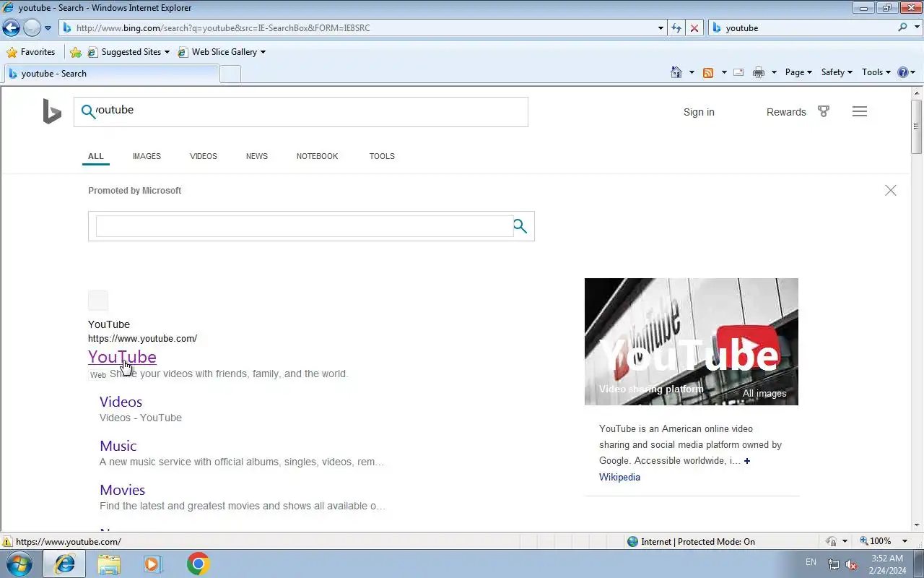
Task: Select the ALL results tab
Action: [96, 156]
